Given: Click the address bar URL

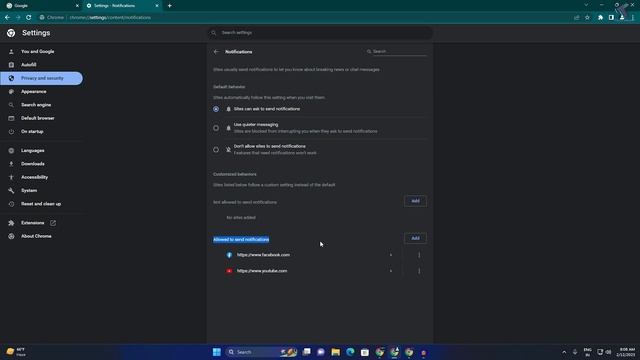Looking at the screenshot, I should tap(110, 18).
